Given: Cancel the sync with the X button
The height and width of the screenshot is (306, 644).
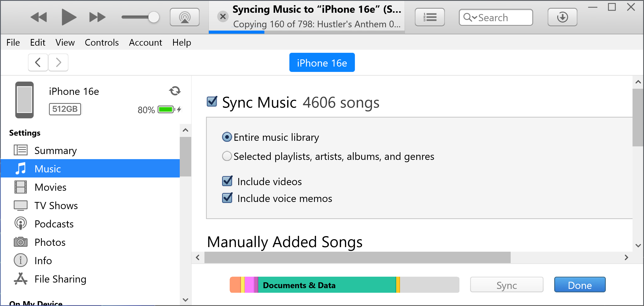Looking at the screenshot, I should coord(223,17).
